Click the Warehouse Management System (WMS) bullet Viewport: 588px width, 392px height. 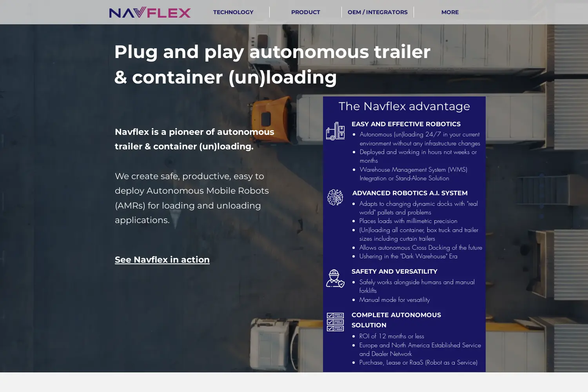coord(414,174)
